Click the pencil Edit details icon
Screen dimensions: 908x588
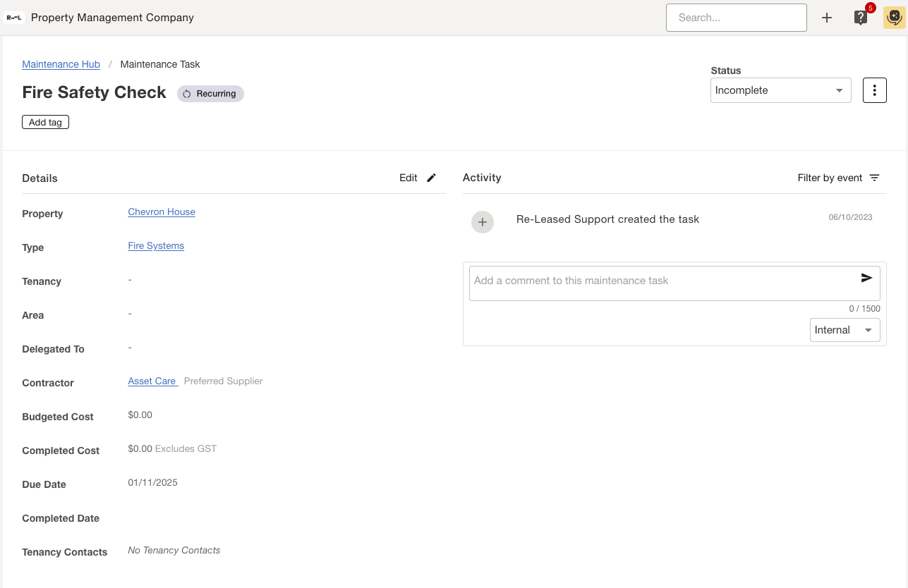click(432, 178)
